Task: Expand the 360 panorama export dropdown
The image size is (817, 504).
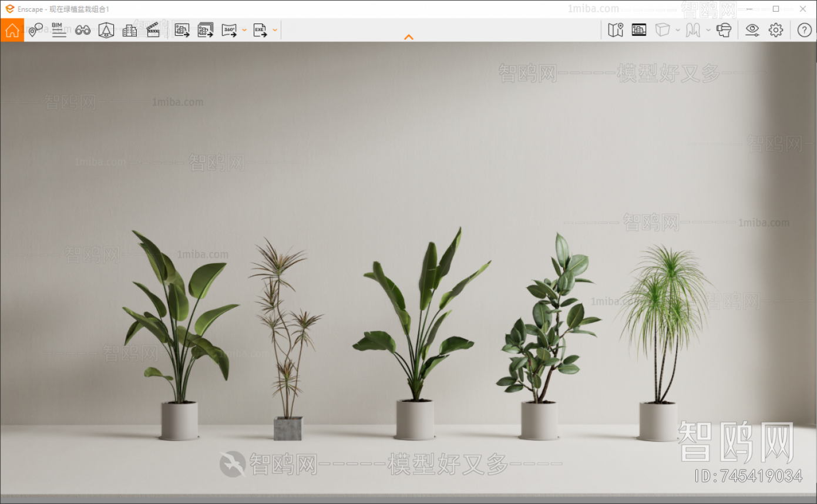Action: click(x=244, y=30)
